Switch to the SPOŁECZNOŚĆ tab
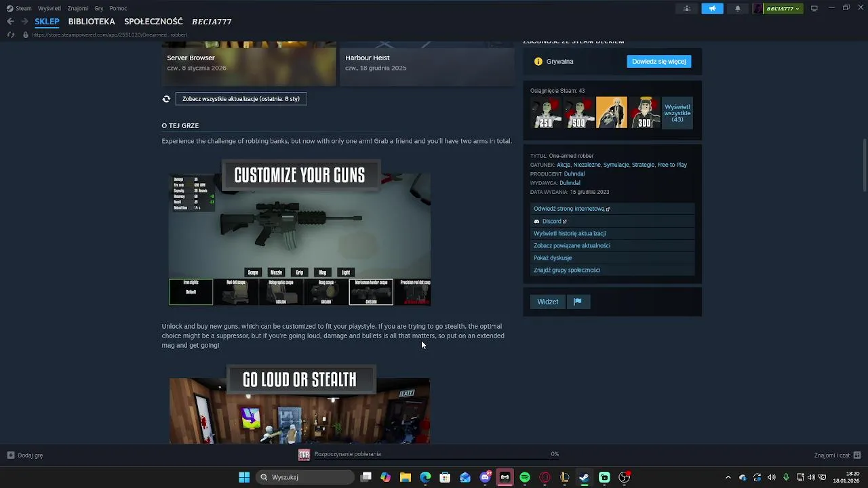The image size is (868, 488). point(153,22)
